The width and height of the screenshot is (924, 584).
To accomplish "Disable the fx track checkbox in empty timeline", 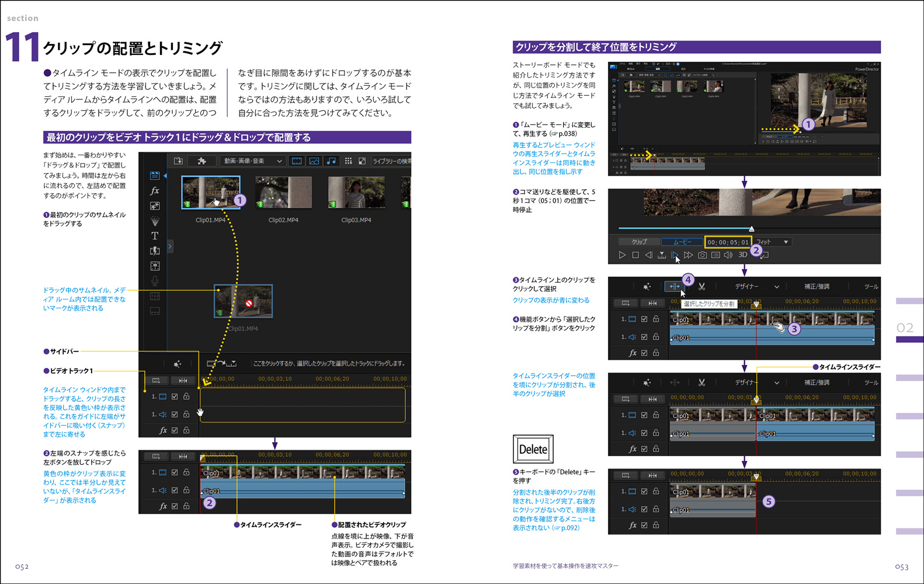I will pyautogui.click(x=175, y=430).
